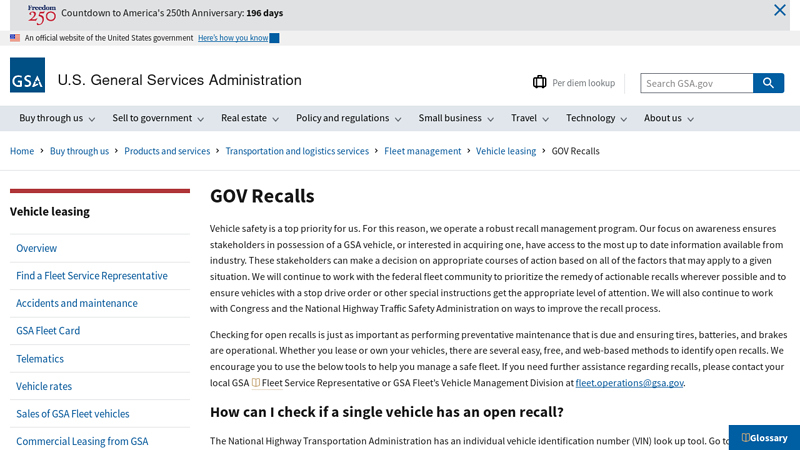The height and width of the screenshot is (450, 800).
Task: Expand Technology chevron
Action: click(623, 119)
